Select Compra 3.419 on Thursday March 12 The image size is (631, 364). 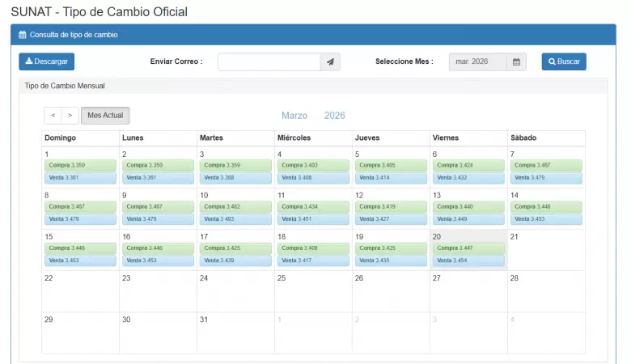click(391, 207)
